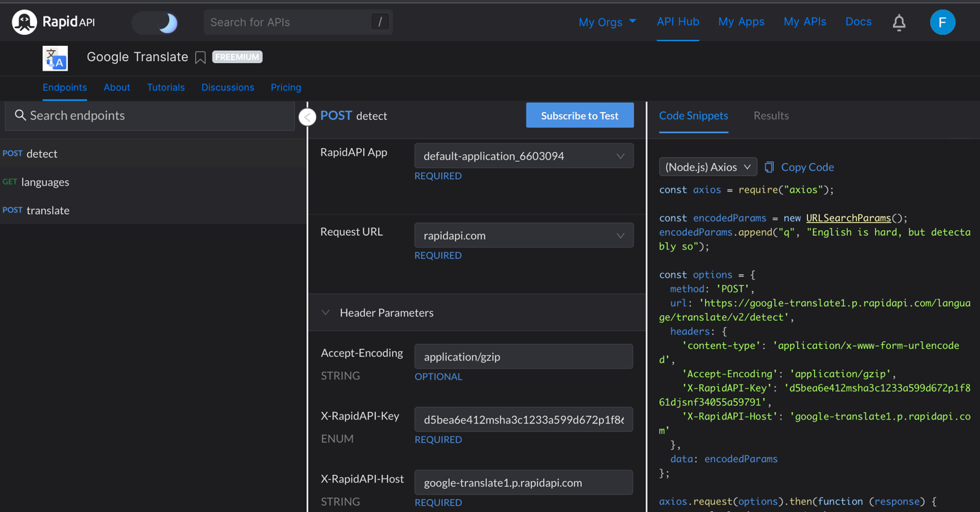The width and height of the screenshot is (980, 512).
Task: Open the Tutorials tab
Action: (x=166, y=88)
